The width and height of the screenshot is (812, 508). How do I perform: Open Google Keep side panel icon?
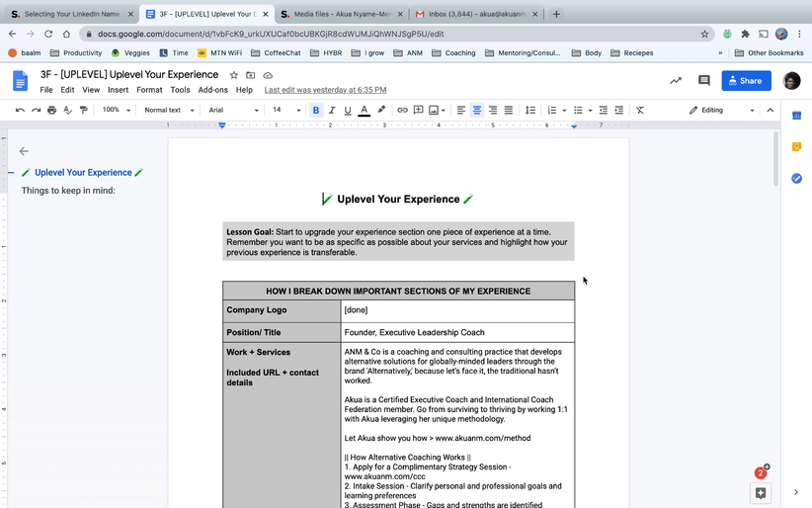tap(796, 147)
